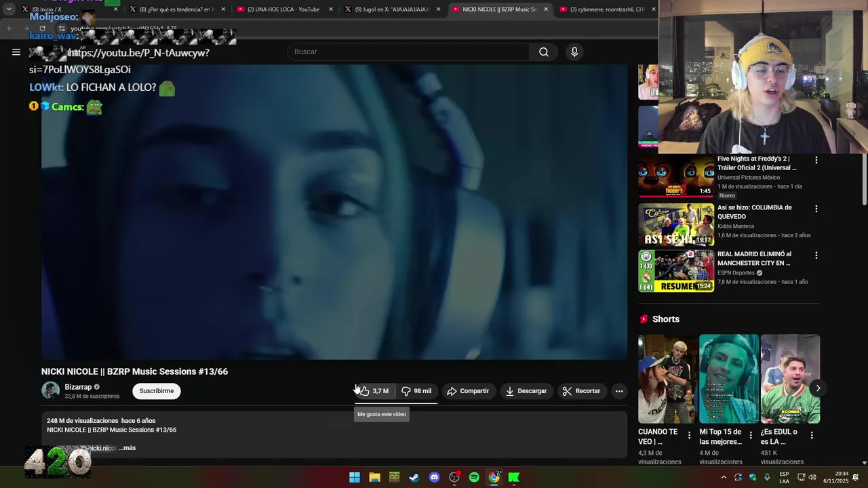The image size is (868, 488).
Task: Open options menu for Así se hizo COLUMBIA
Action: (x=816, y=209)
